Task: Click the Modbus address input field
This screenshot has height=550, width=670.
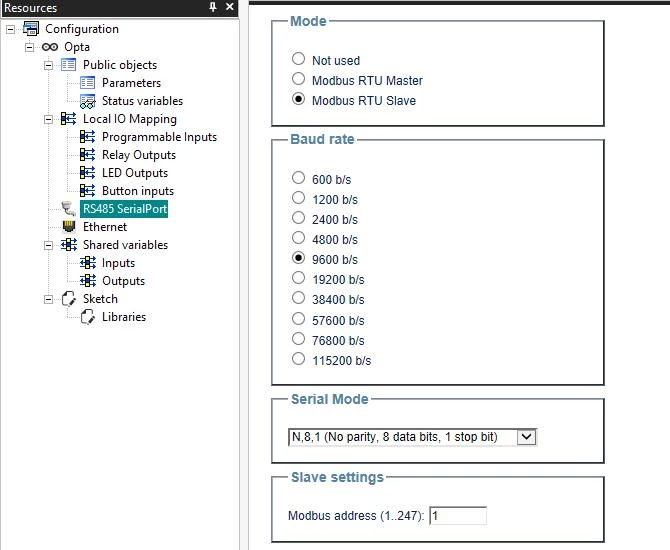Action: [458, 516]
